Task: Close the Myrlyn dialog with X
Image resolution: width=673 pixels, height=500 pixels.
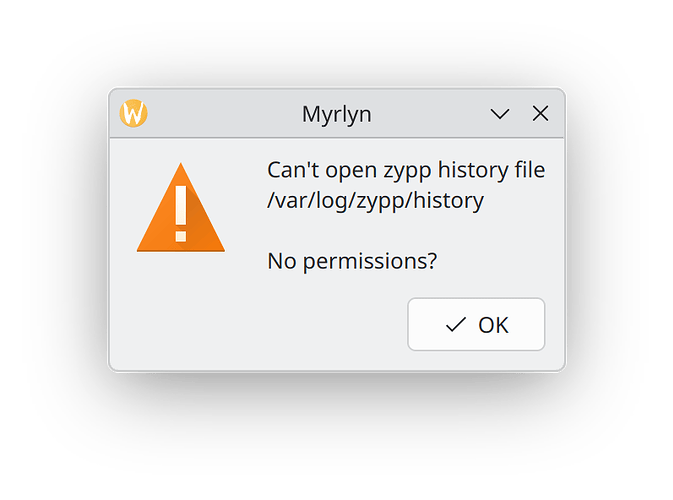Action: (x=540, y=114)
